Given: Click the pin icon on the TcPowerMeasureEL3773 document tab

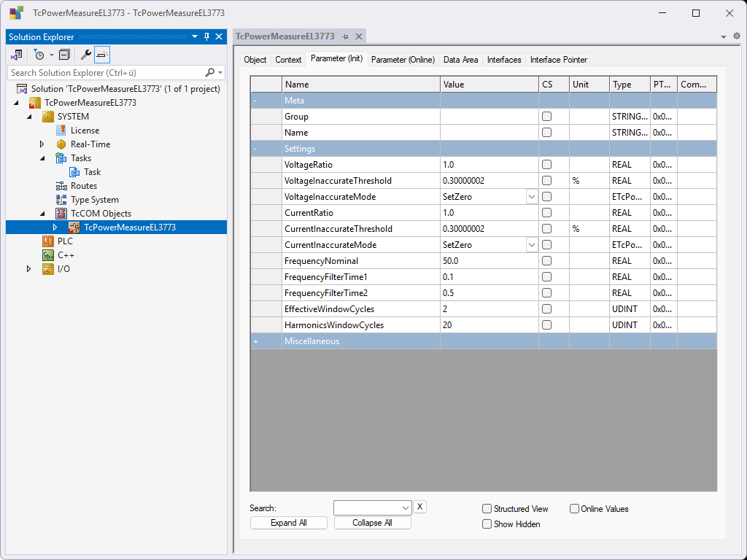Looking at the screenshot, I should click(x=345, y=36).
